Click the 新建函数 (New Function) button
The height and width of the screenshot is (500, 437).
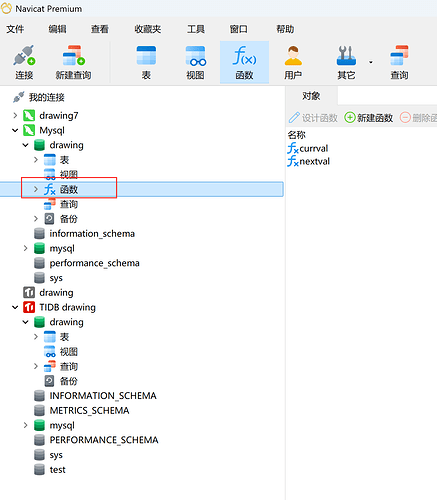[369, 118]
